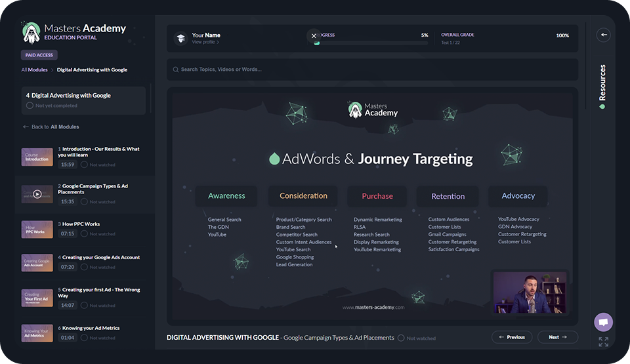
Task: Click the Awareness stage box in video
Action: [226, 196]
